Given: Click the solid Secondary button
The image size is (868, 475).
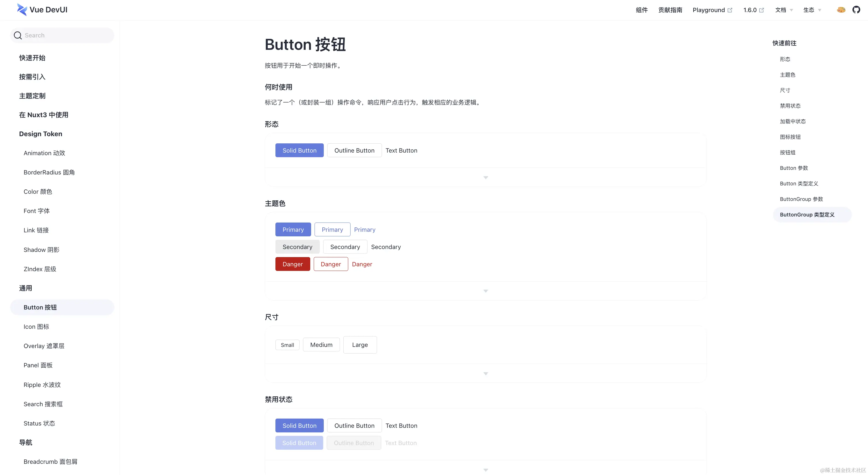Looking at the screenshot, I should click(297, 247).
